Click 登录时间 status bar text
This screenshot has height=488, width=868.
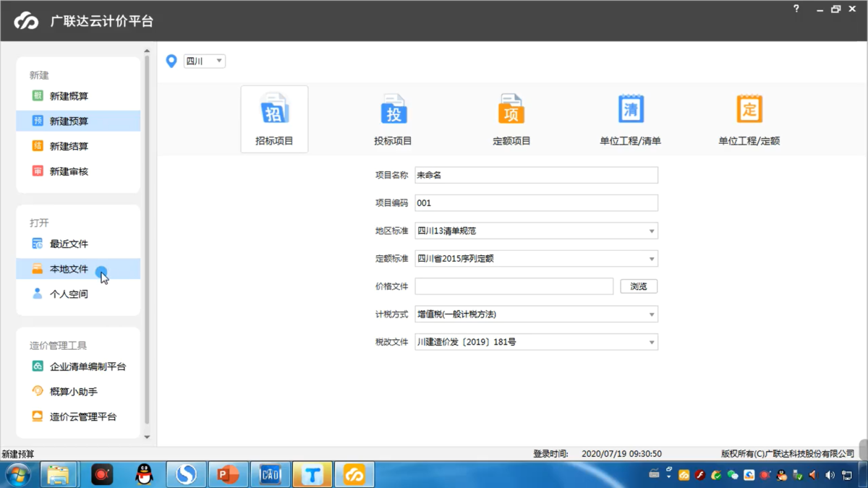click(x=550, y=454)
